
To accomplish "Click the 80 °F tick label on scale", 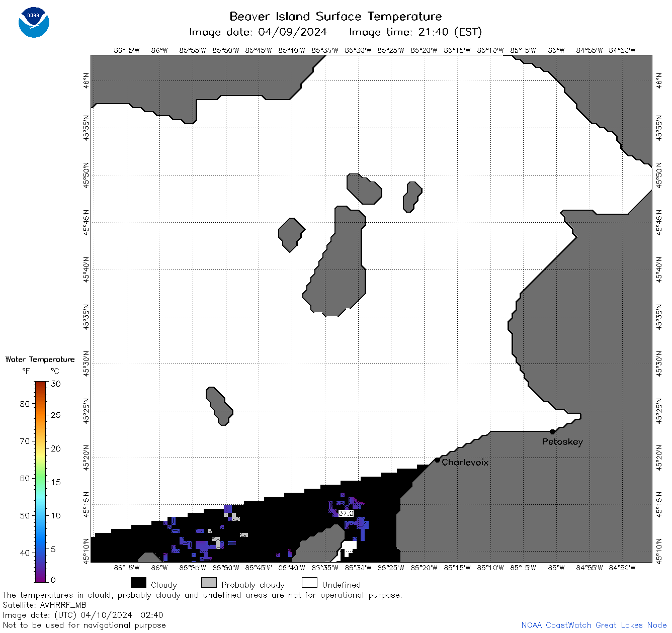I will click(x=25, y=404).
